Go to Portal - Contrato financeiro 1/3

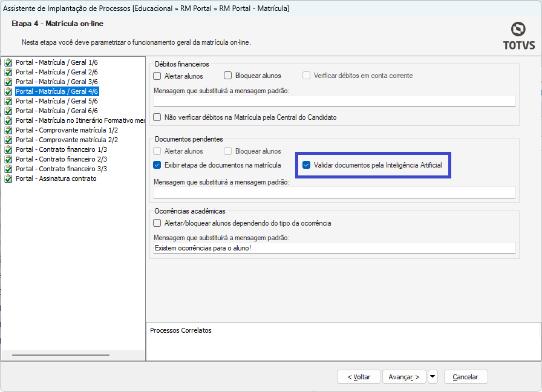point(61,149)
